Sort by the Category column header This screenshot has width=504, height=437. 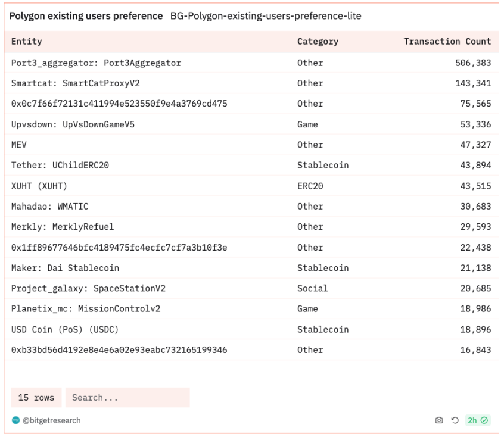[318, 42]
